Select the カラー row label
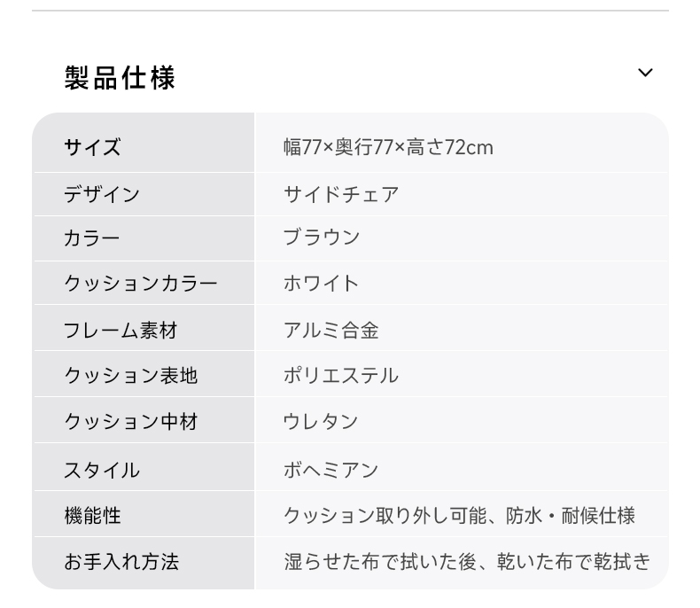This screenshot has width=700, height=608. pyautogui.click(x=92, y=238)
